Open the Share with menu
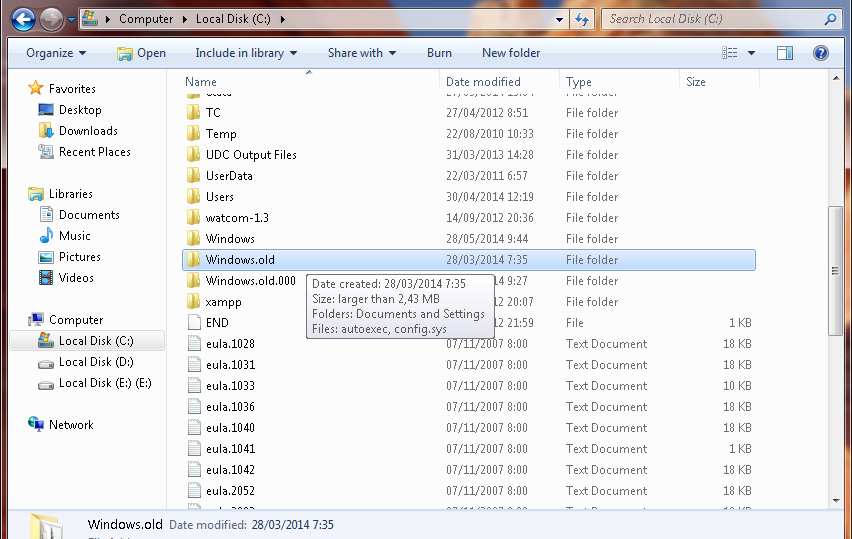Screen dimensions: 852x539 pos(362,53)
